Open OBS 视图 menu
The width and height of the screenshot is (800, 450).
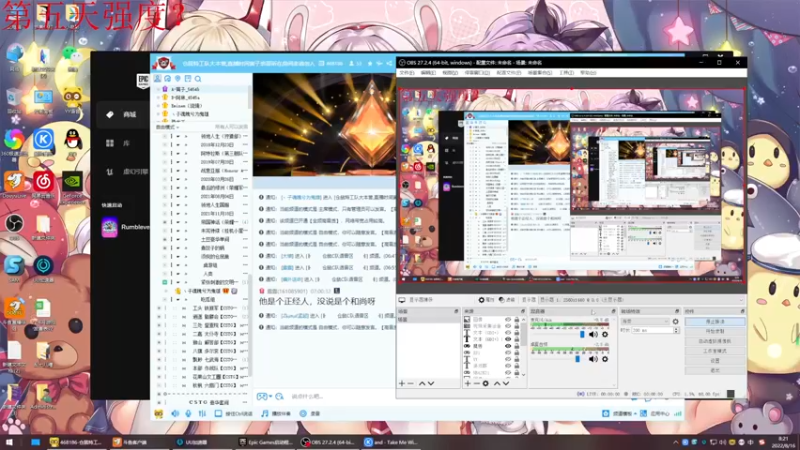pos(450,73)
